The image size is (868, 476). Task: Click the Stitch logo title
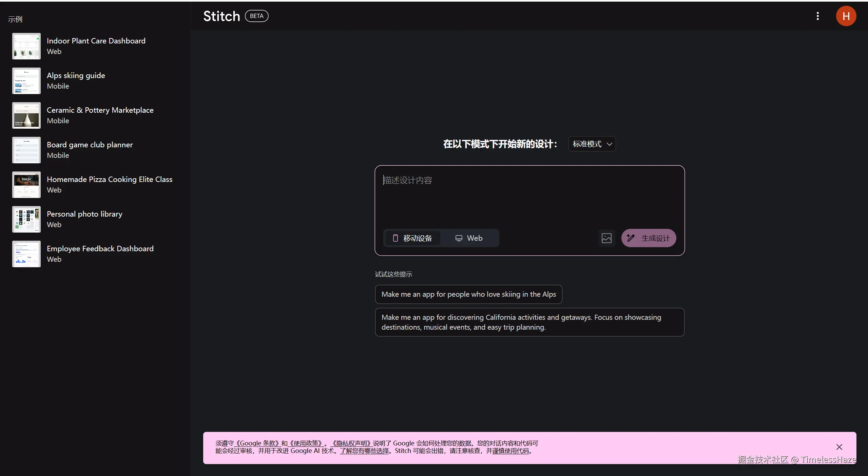[221, 16]
